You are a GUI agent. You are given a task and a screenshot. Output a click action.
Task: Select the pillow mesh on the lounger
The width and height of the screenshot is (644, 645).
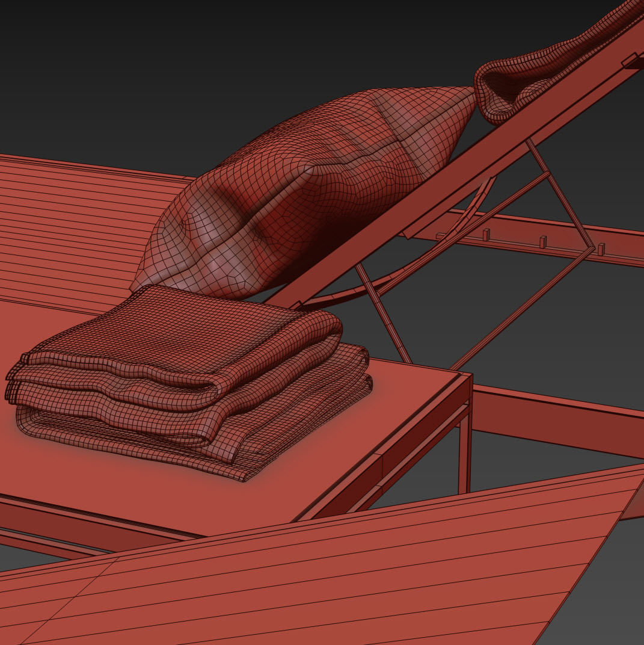(304, 193)
